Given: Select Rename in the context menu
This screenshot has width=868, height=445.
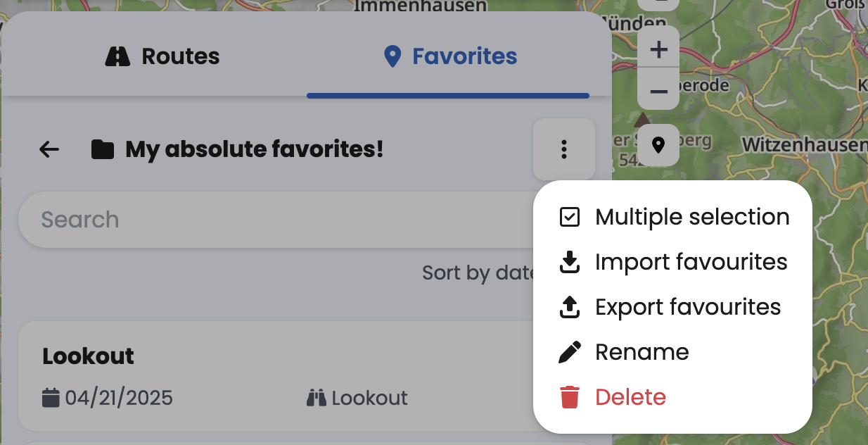Looking at the screenshot, I should [x=642, y=352].
